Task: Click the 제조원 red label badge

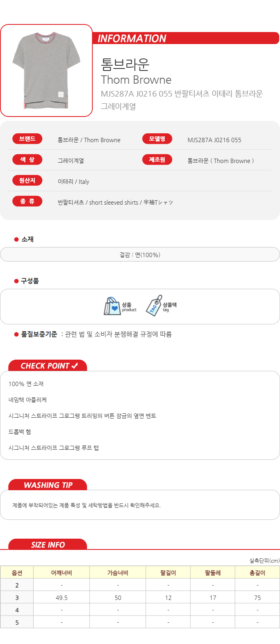Action: pos(157,160)
